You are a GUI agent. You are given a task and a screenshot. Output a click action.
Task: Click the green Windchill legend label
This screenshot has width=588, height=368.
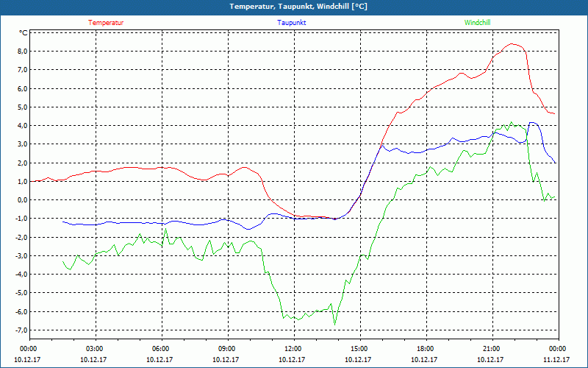pyautogui.click(x=477, y=23)
